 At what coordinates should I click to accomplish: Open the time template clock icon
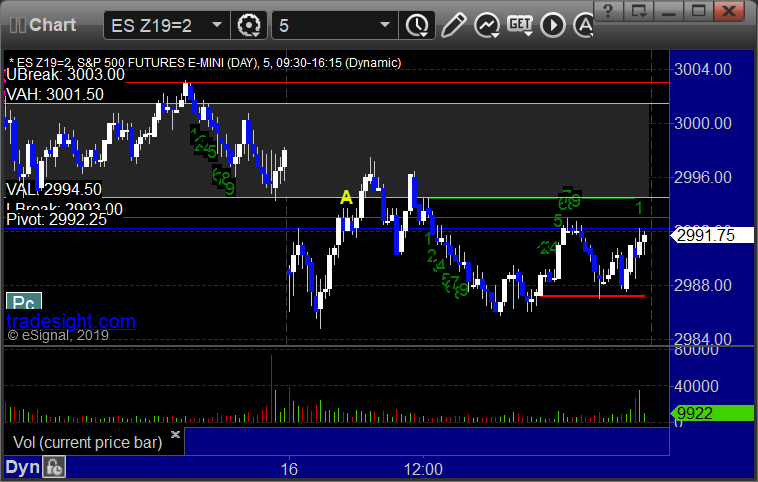pos(417,25)
